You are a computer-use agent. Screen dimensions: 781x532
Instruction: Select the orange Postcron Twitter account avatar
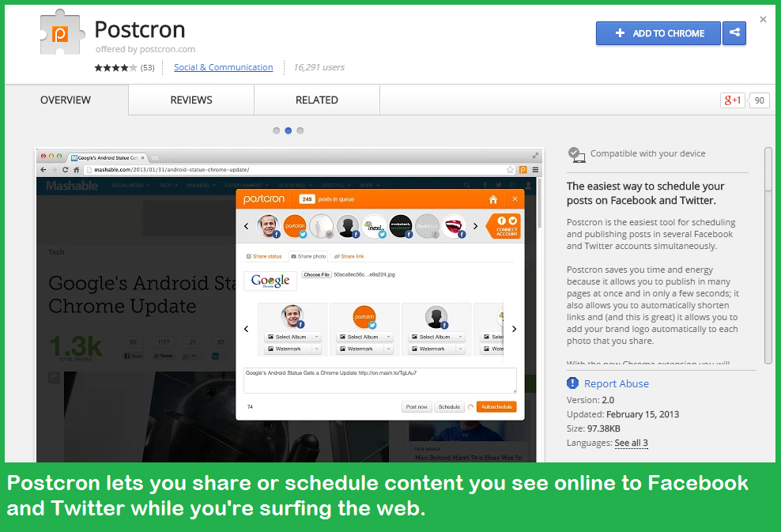295,227
